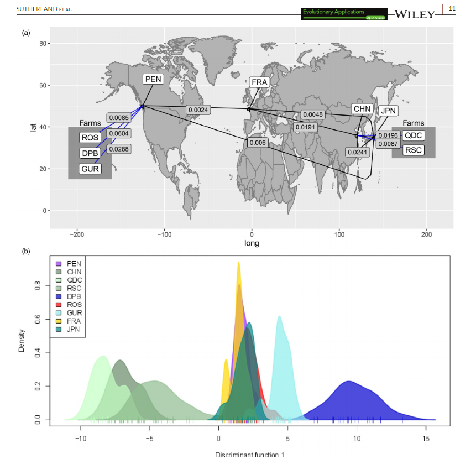Click the teal JPN legend swatch
476x464 pixels.
coord(59,329)
